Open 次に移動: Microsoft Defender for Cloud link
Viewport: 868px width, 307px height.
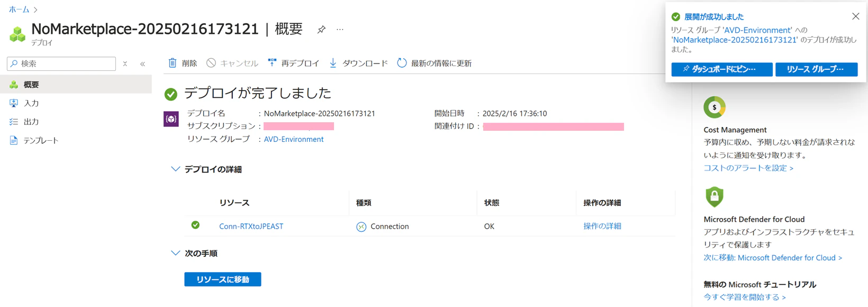(x=773, y=258)
